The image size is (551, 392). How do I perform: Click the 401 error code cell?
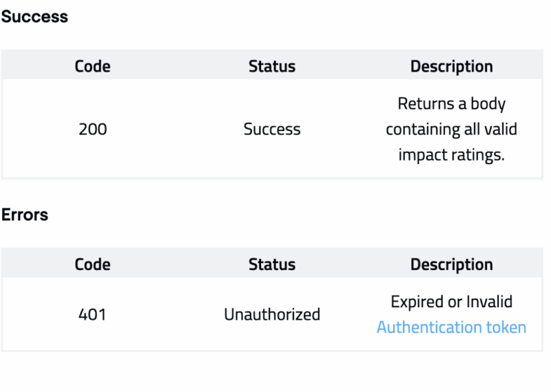[x=92, y=314]
